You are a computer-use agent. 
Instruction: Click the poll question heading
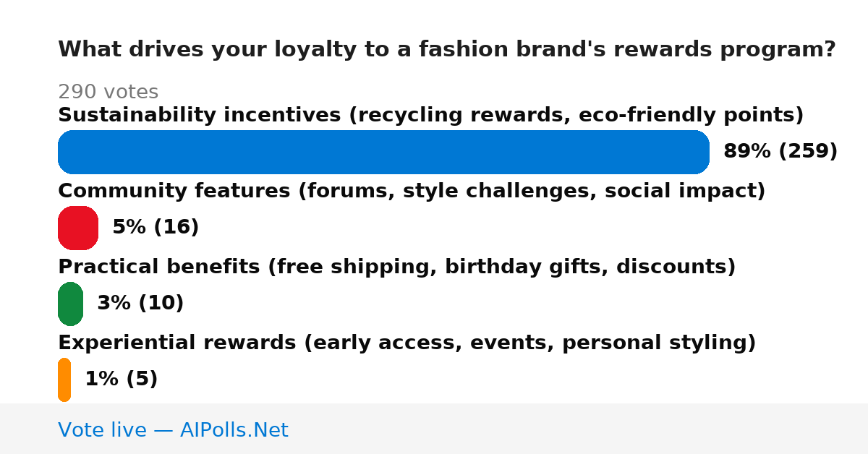click(x=447, y=49)
